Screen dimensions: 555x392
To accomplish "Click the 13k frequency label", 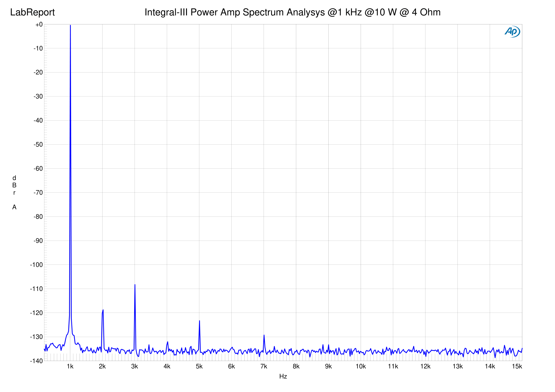I will pyautogui.click(x=457, y=366).
